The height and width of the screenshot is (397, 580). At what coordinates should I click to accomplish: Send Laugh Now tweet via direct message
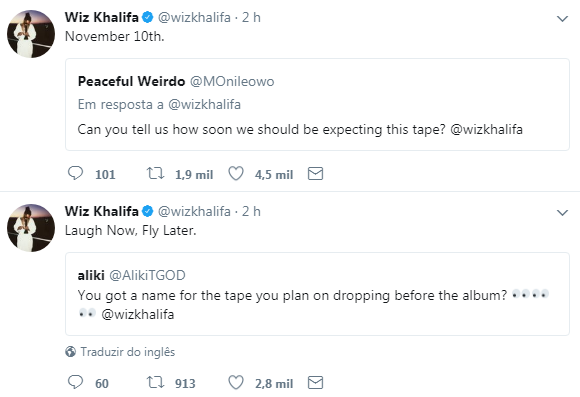coord(316,383)
